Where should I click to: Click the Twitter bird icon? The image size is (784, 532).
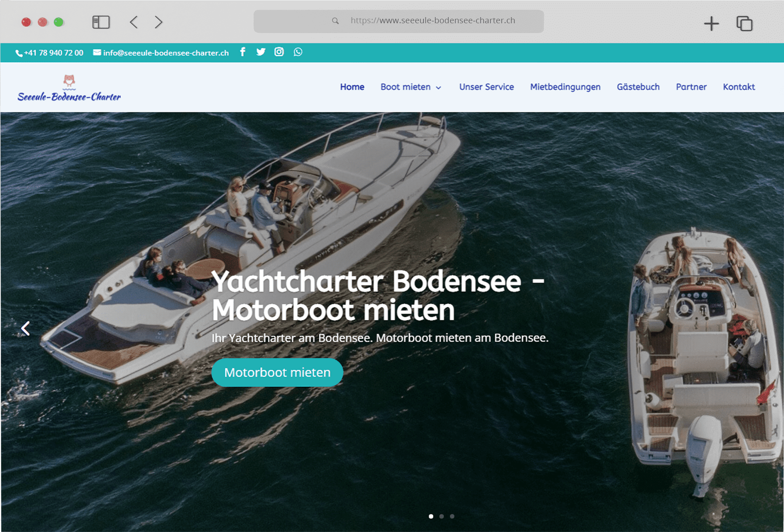(x=261, y=52)
